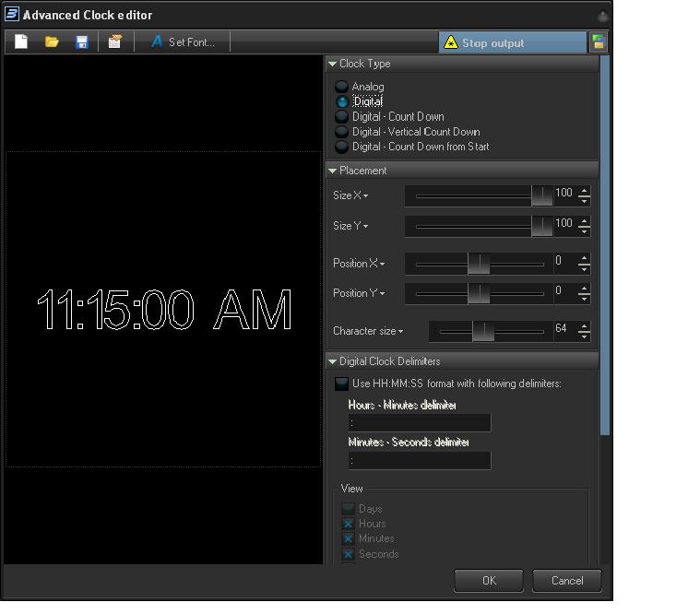Click the Position X slider handle

[479, 265]
